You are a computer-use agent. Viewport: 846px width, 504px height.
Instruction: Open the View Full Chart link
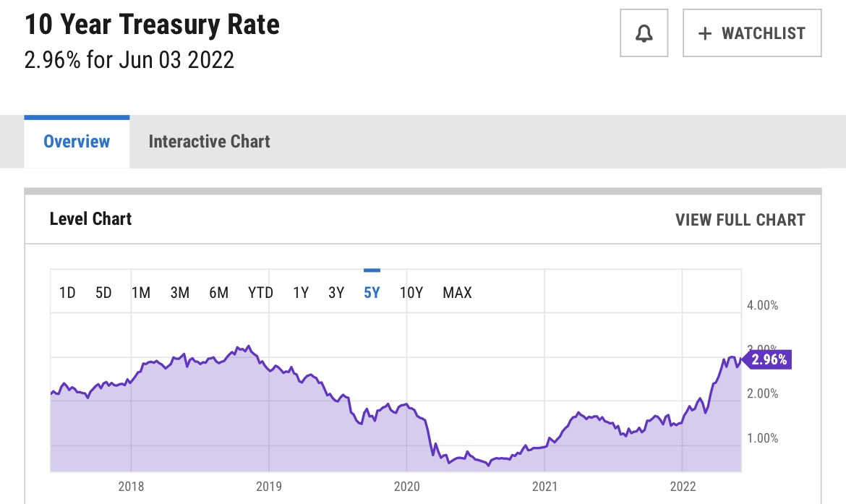[740, 220]
